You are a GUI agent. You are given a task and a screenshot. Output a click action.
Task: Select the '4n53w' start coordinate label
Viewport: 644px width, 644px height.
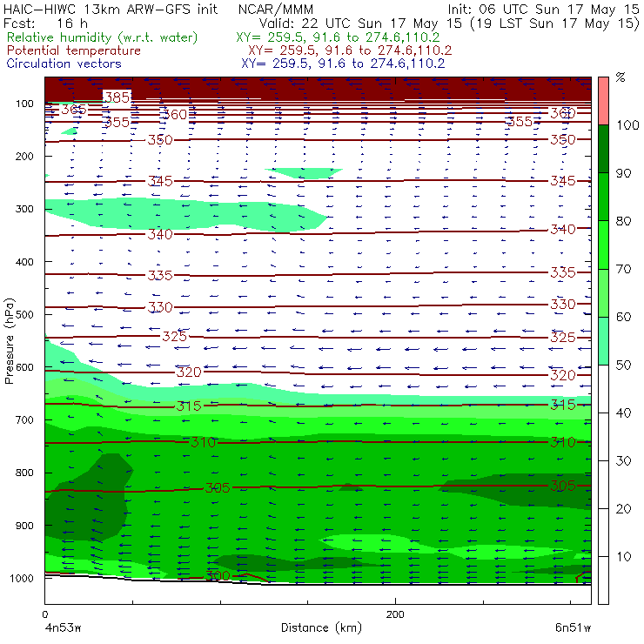click(63, 627)
